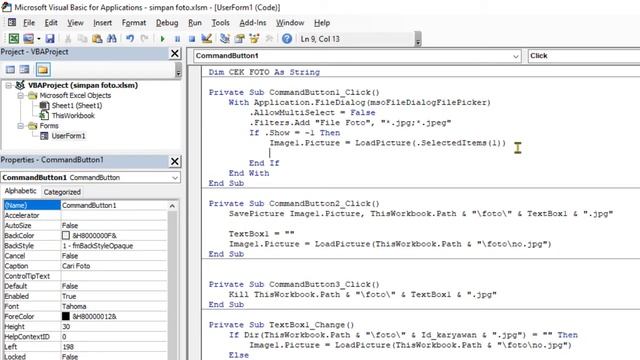Click the Cut scissors toolbar icon
This screenshot has height=360, width=640.
tap(68, 39)
